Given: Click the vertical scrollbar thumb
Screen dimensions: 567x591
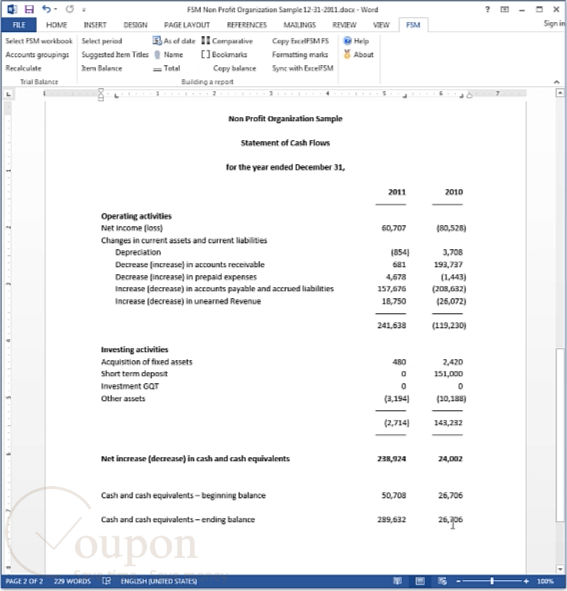Looking at the screenshot, I should tap(560, 435).
